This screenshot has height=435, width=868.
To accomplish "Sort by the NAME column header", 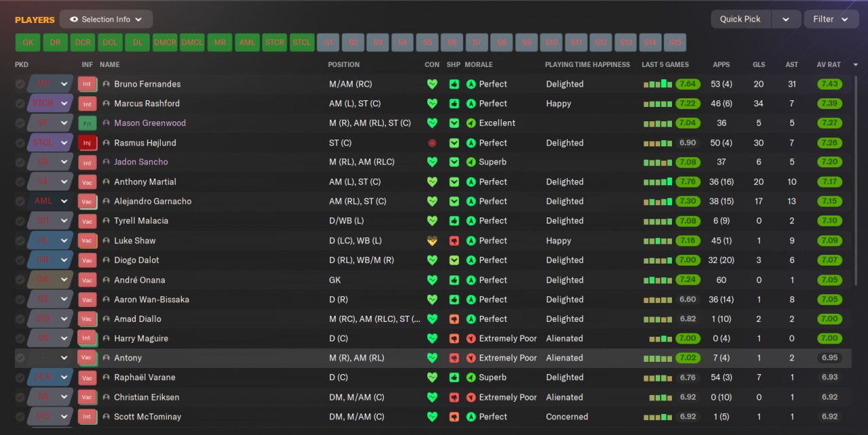I will (x=109, y=65).
